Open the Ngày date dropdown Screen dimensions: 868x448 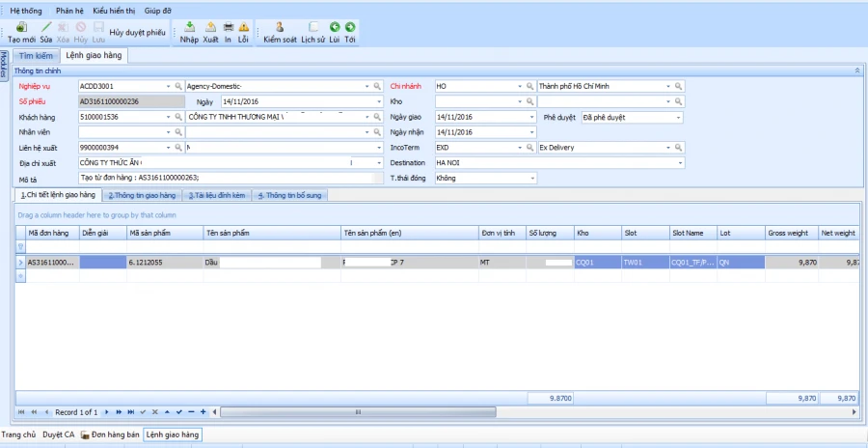pyautogui.click(x=379, y=102)
